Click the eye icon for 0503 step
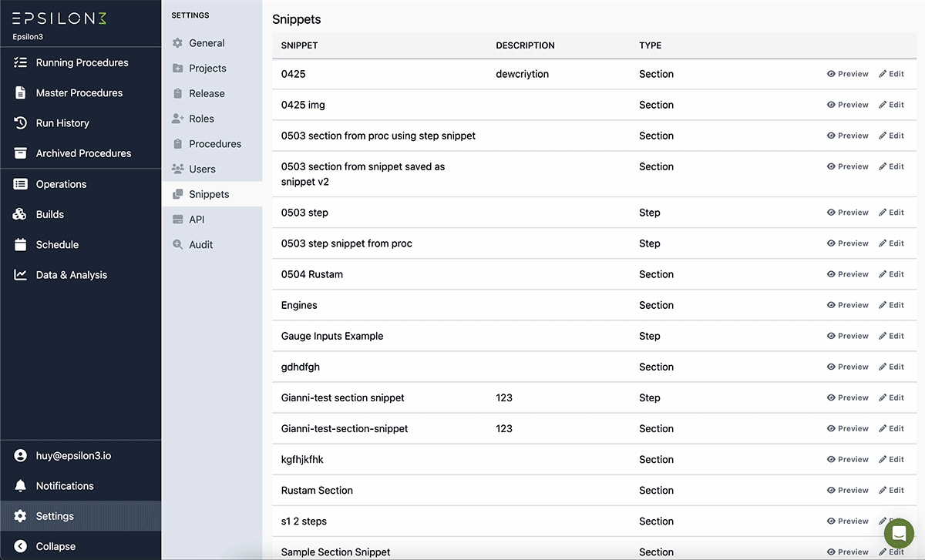 831,213
